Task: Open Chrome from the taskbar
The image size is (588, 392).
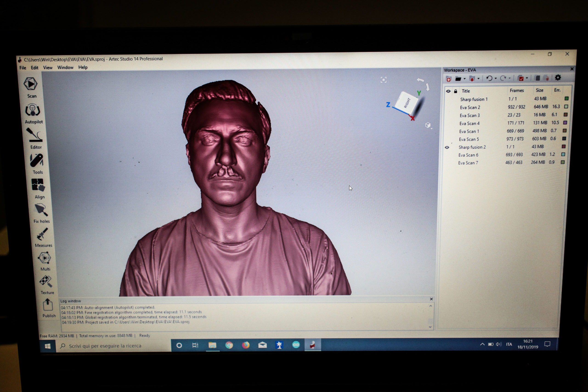Action: 229,345
